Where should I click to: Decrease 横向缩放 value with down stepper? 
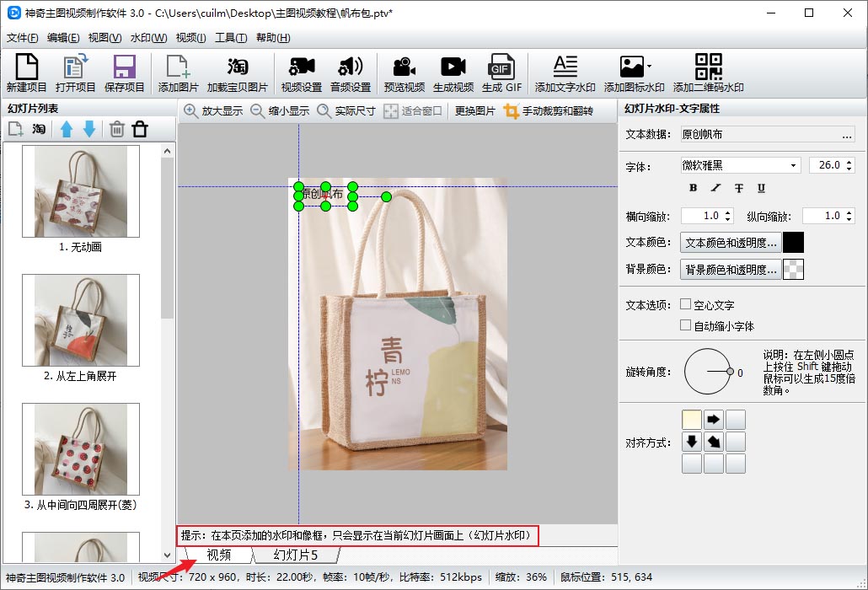(728, 218)
